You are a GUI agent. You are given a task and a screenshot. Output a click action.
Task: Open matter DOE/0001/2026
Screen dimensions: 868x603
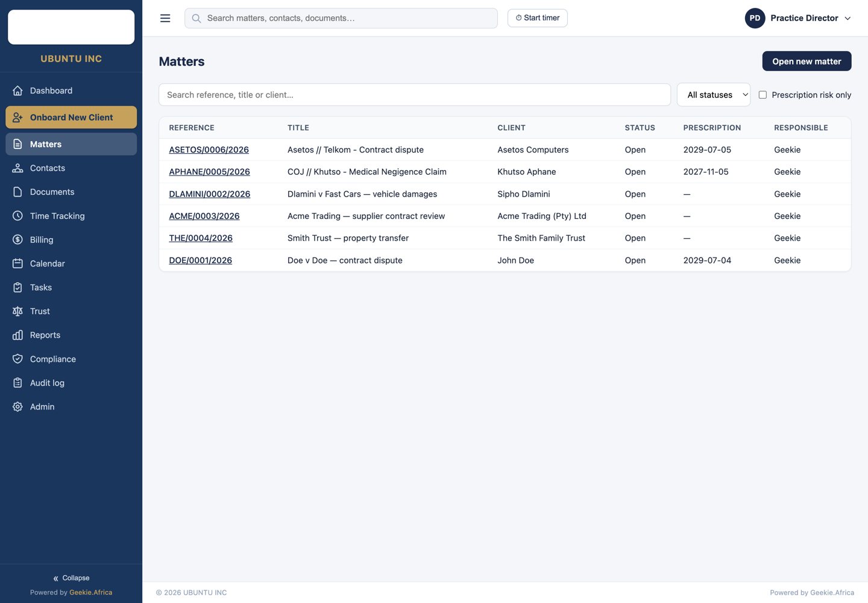coord(200,260)
